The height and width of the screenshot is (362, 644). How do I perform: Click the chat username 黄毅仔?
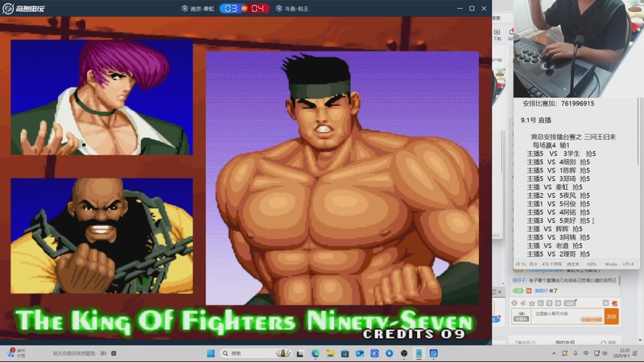[x=541, y=291]
